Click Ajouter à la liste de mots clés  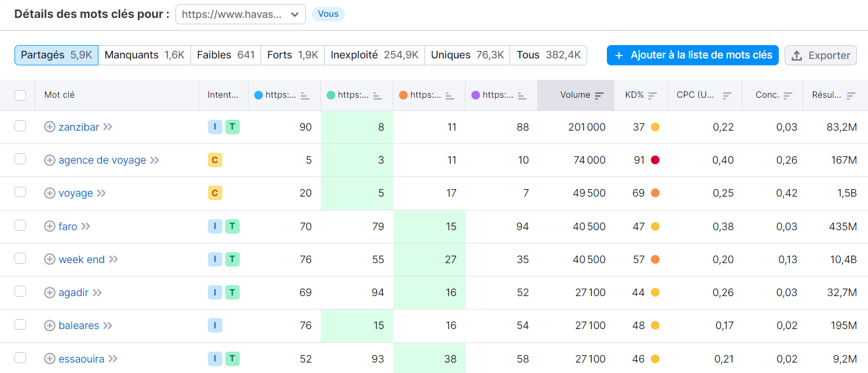(693, 55)
